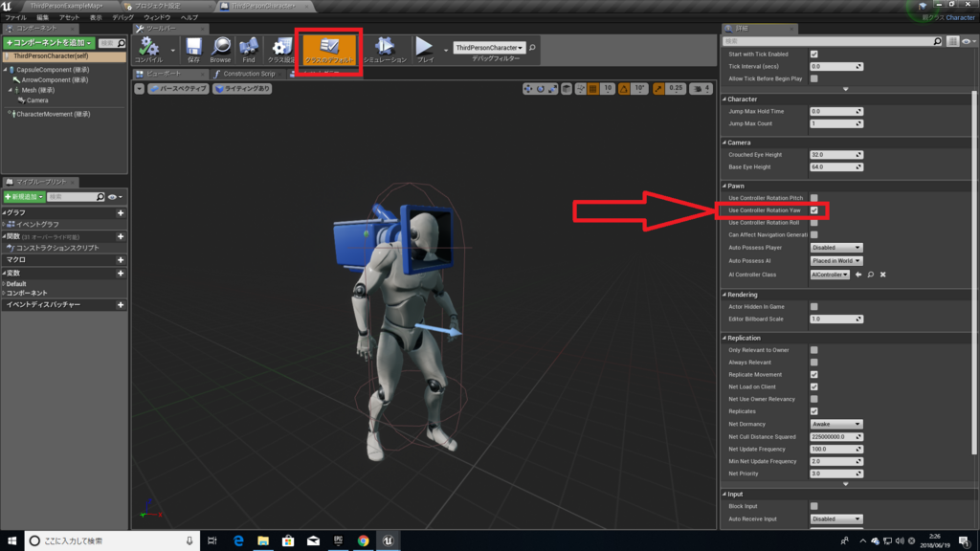980x551 pixels.
Task: Toggle rotation snap angle icon
Action: tap(624, 89)
